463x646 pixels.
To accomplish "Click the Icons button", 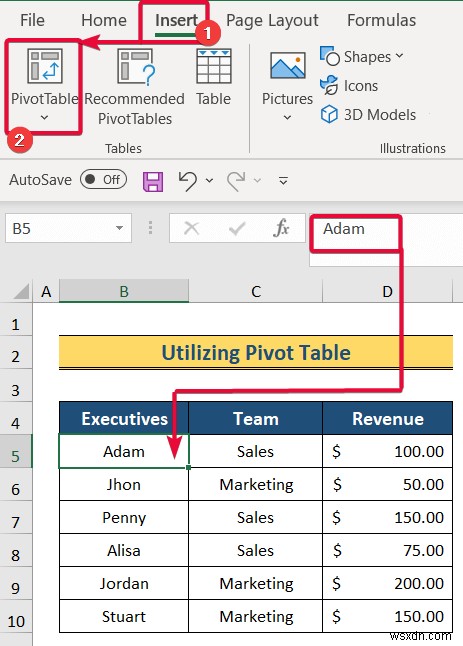I will 349,86.
